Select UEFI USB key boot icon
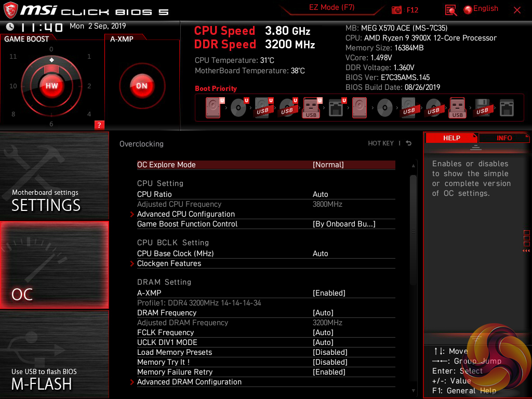Screen dimensions: 532x399 (x=312, y=108)
